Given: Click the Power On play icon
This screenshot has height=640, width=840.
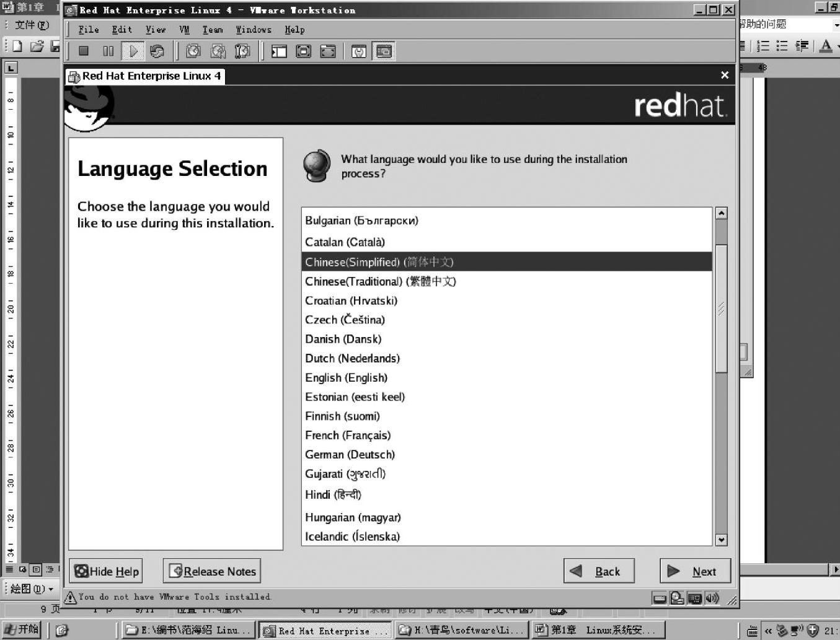Looking at the screenshot, I should [133, 51].
